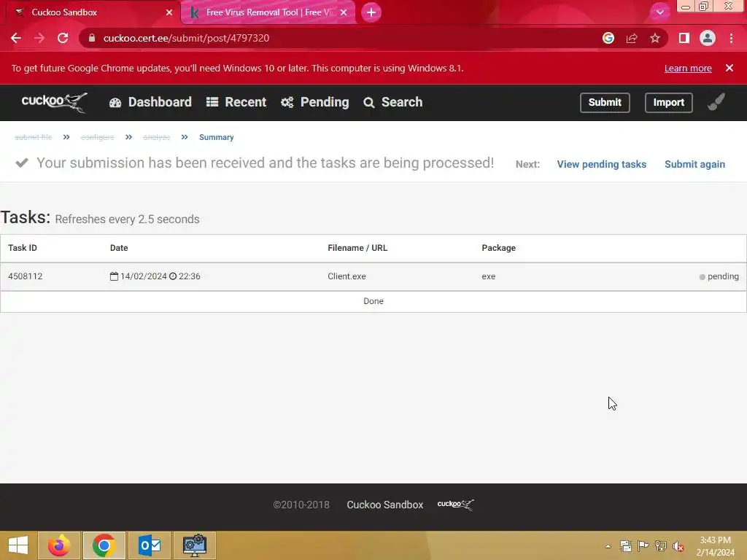The width and height of the screenshot is (747, 560).
Task: Reload the current page
Action: (x=63, y=38)
